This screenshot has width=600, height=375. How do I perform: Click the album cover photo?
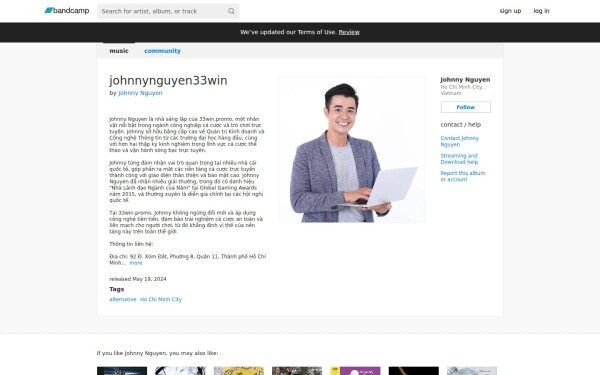pyautogui.click(x=352, y=150)
